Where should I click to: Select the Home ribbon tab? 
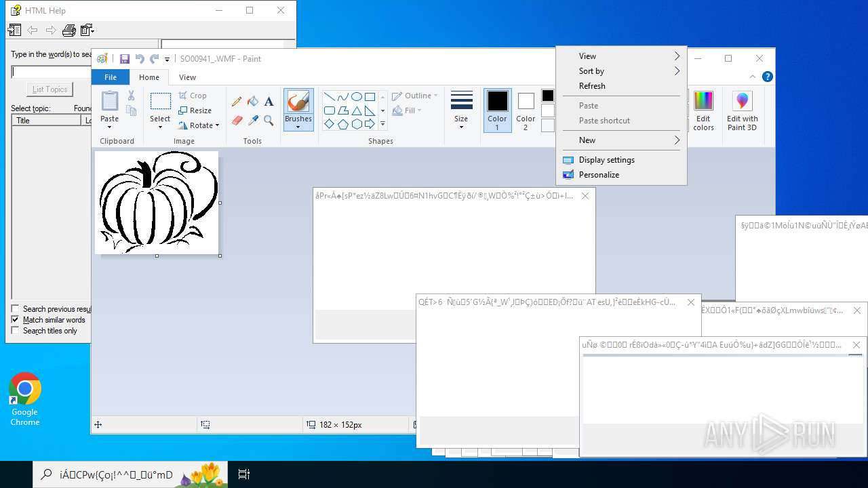point(149,77)
